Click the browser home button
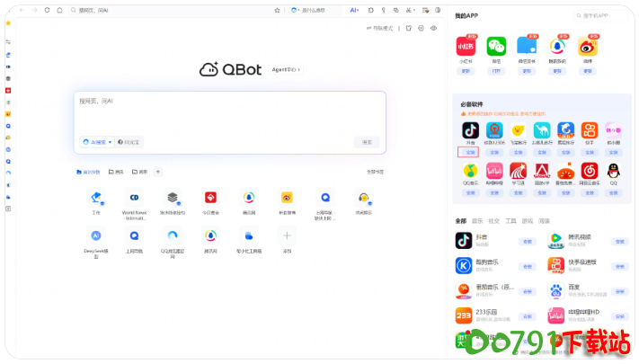Image resolution: width=639 pixels, height=364 pixels. [59, 10]
